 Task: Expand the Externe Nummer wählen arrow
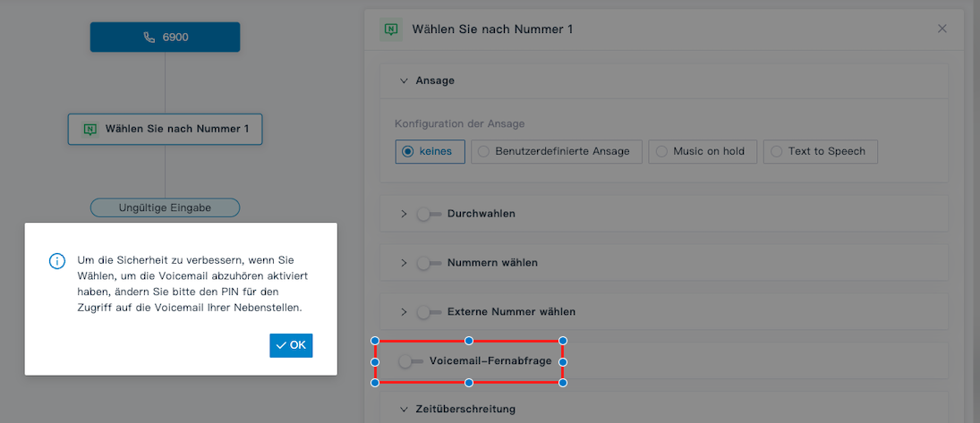404,312
